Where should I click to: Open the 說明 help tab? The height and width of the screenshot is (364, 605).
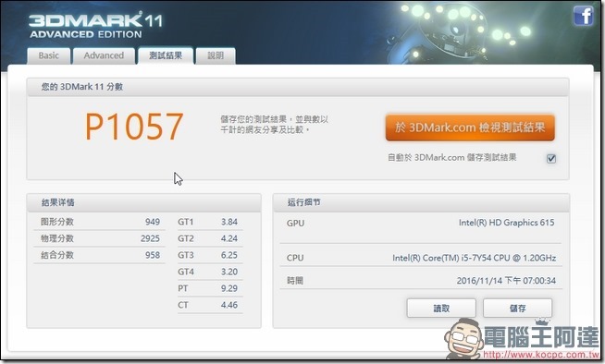click(216, 55)
